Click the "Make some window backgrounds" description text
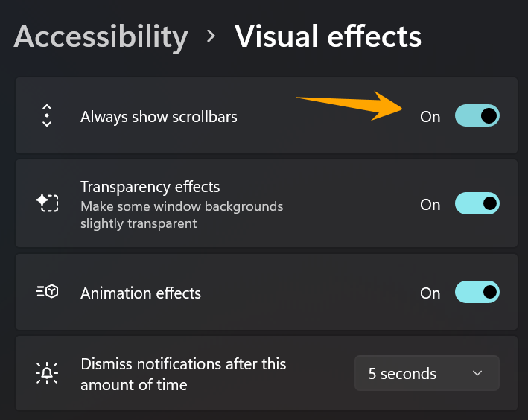Viewport: 528px width, 420px height. (182, 206)
